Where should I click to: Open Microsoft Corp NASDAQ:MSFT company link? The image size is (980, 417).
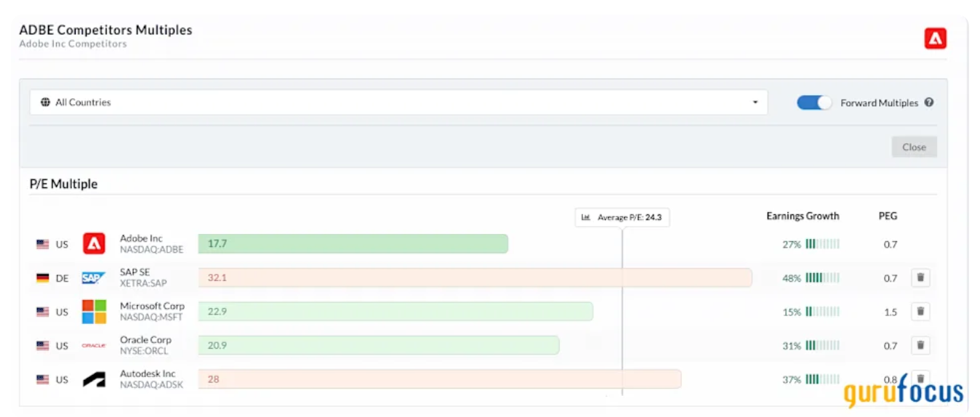tap(152, 312)
